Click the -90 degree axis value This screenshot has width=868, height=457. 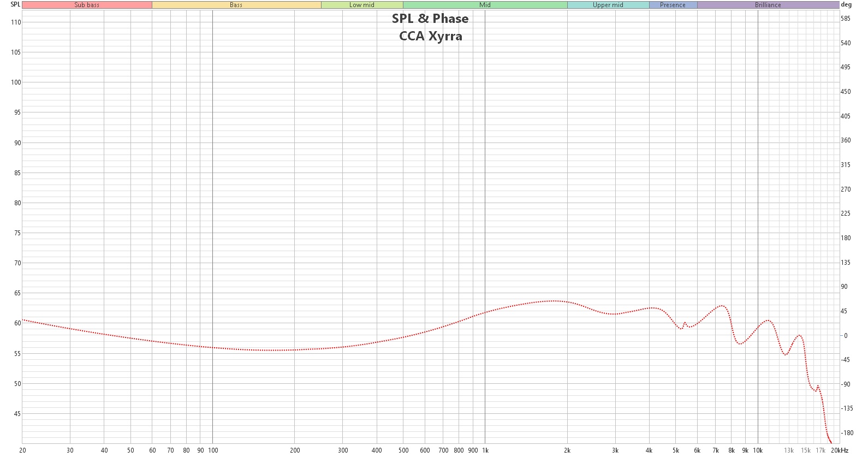[846, 384]
